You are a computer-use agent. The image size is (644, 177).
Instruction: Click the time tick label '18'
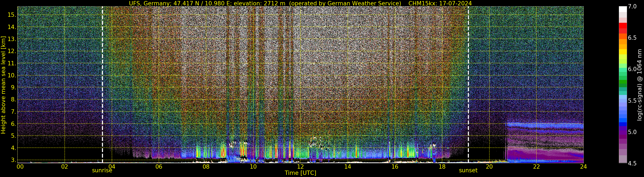(442, 166)
